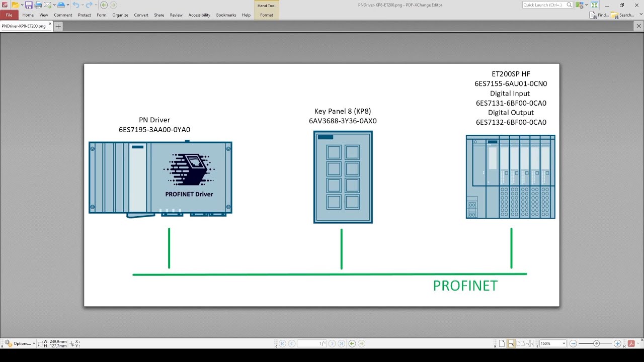Open the Search folder tool
Viewport: 644px width, 362px height.
tap(622, 15)
